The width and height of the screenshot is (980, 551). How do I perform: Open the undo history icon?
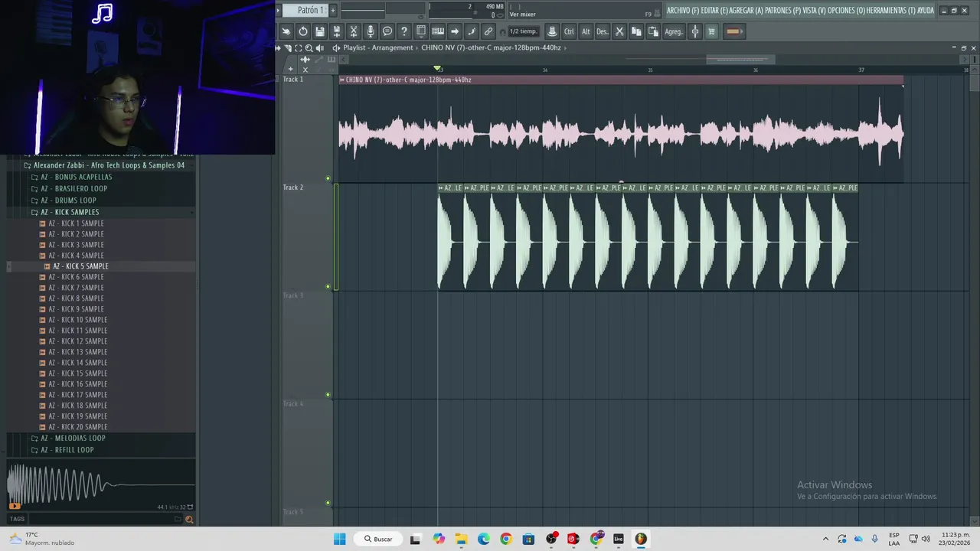[303, 31]
